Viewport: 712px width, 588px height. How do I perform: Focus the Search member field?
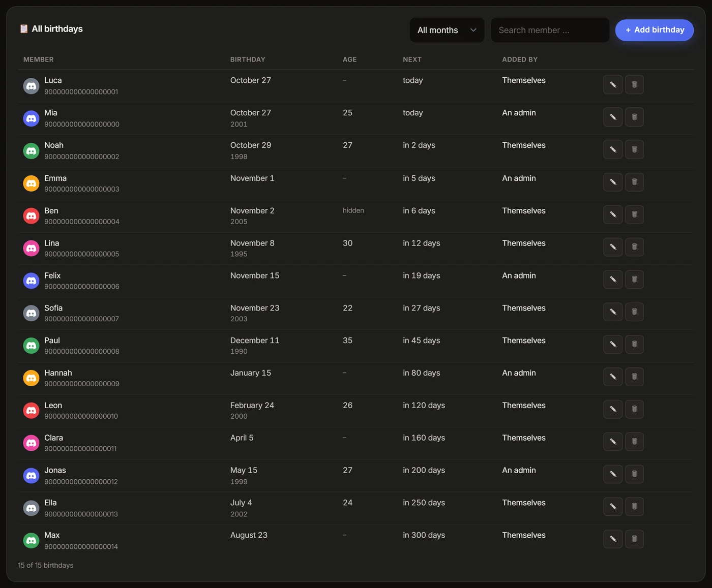tap(550, 30)
